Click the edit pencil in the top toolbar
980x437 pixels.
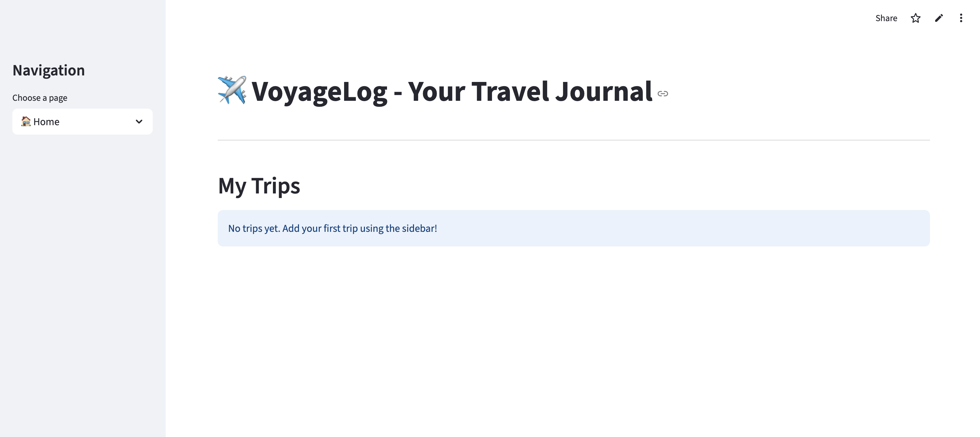(938, 18)
